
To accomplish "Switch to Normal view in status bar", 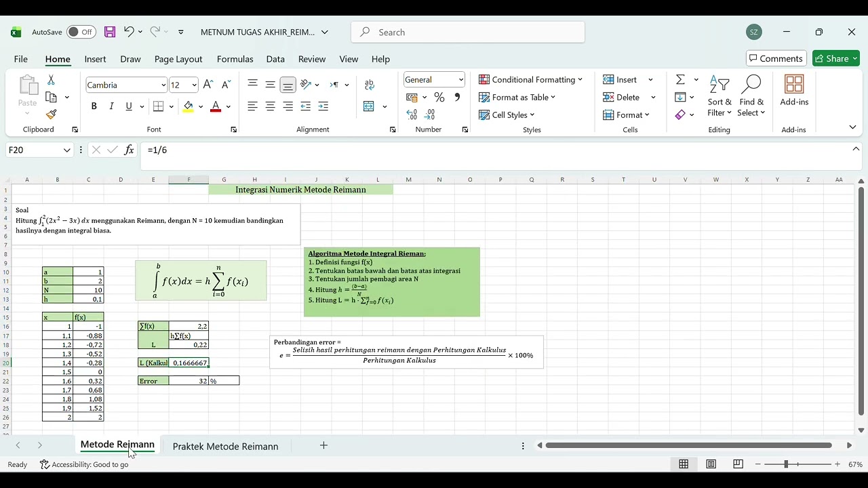I will click(x=684, y=464).
